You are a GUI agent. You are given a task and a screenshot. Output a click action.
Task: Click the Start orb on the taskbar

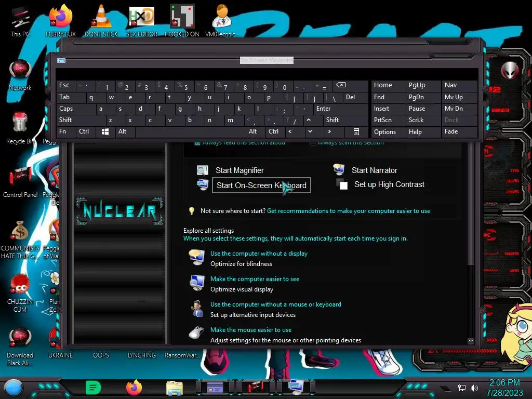(x=14, y=388)
